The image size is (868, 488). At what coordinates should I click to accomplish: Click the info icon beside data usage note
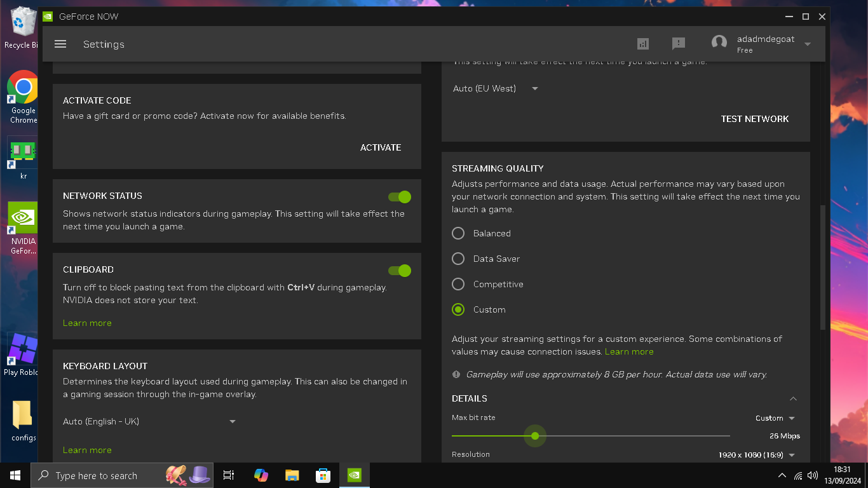456,374
